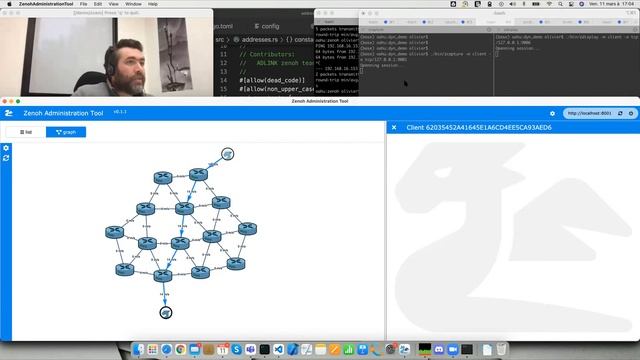
Task: Select the client node at top of graph
Action: click(x=227, y=154)
